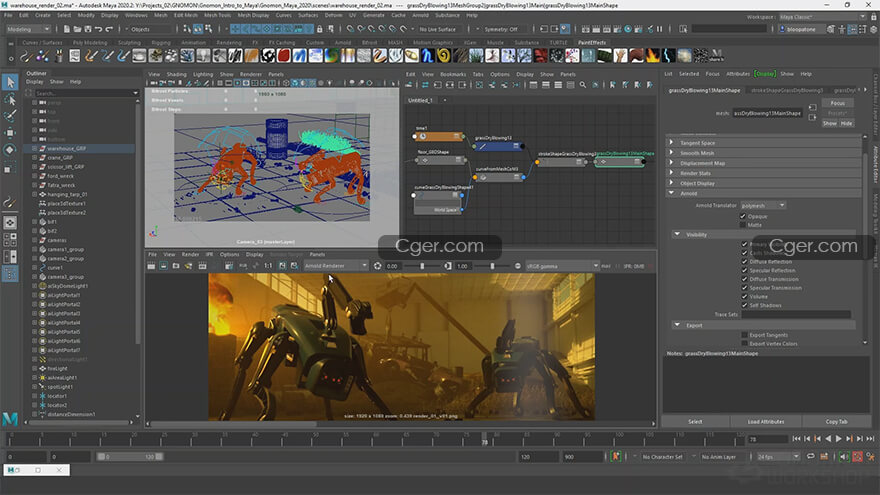
Task: Open the Create menu in main menu bar
Action: (43, 15)
